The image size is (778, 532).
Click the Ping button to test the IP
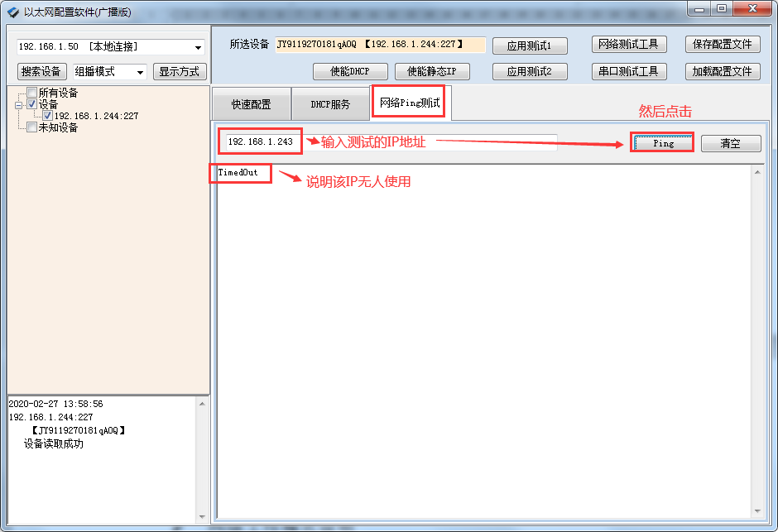[x=661, y=142]
